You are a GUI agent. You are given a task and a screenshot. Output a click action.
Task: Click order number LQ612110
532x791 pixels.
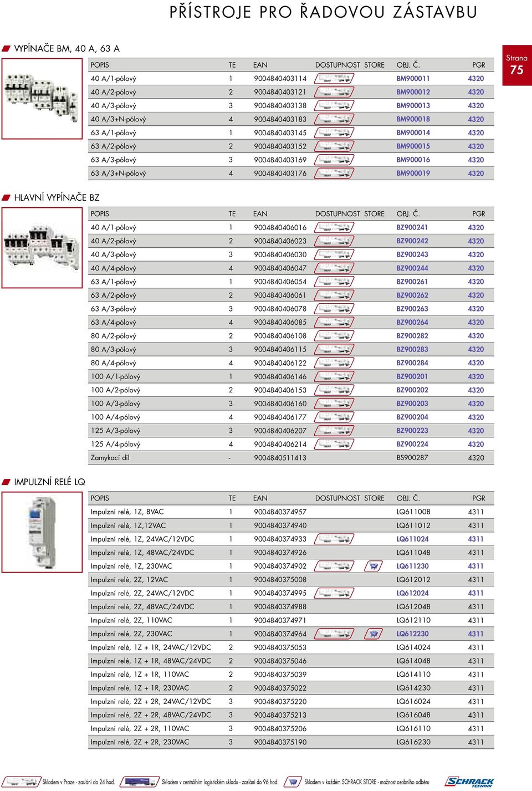tap(413, 620)
